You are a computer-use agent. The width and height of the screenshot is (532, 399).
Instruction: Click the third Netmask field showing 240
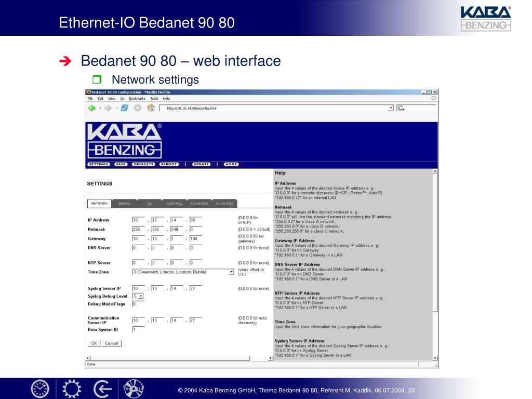tap(177, 229)
